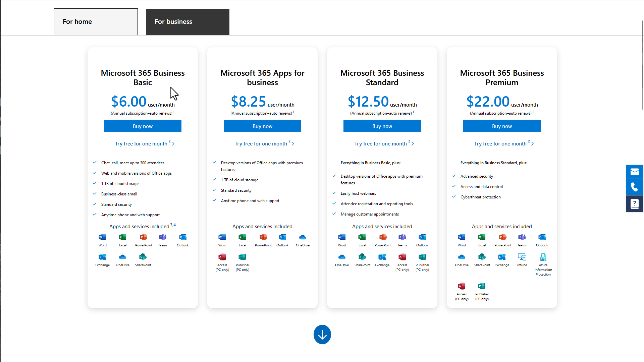Try free for one month on Business Standard
This screenshot has width=644, height=362.
382,143
